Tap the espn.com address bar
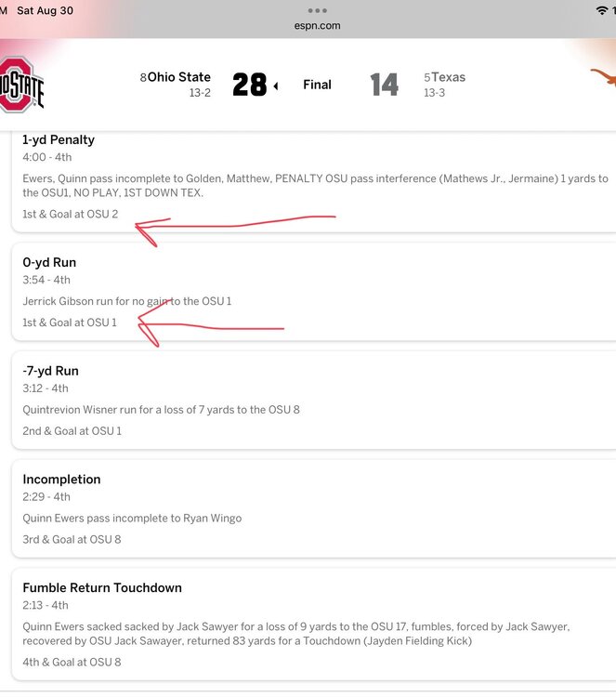The image size is (616, 697). click(317, 26)
